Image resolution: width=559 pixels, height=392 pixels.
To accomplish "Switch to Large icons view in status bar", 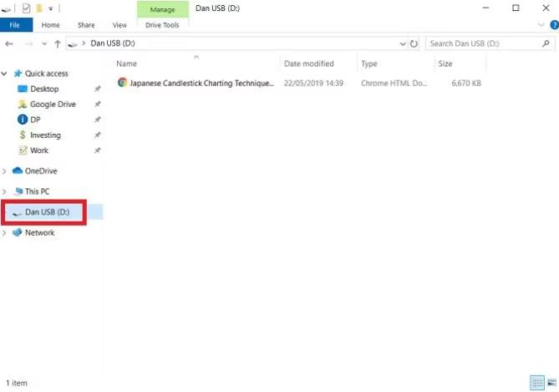I will click(x=550, y=382).
